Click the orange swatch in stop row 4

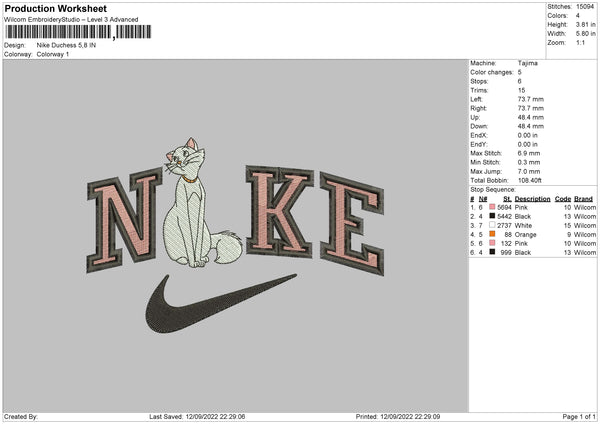(x=492, y=234)
